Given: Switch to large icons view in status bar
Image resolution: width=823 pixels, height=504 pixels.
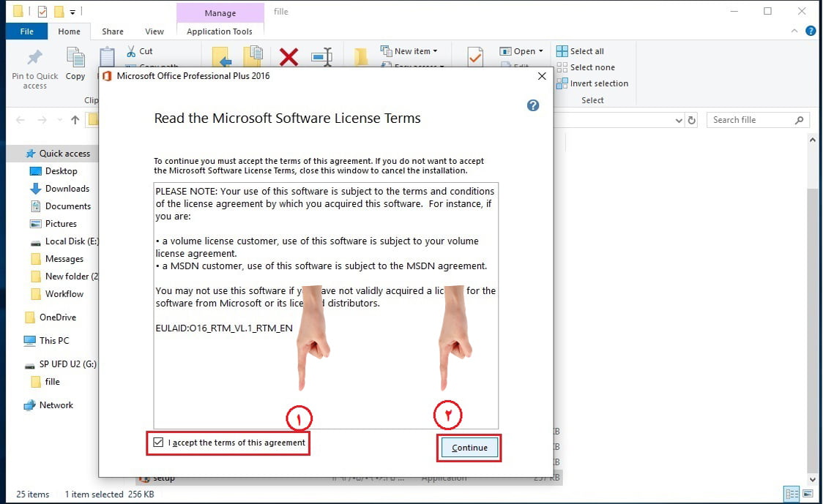Looking at the screenshot, I should (x=808, y=494).
